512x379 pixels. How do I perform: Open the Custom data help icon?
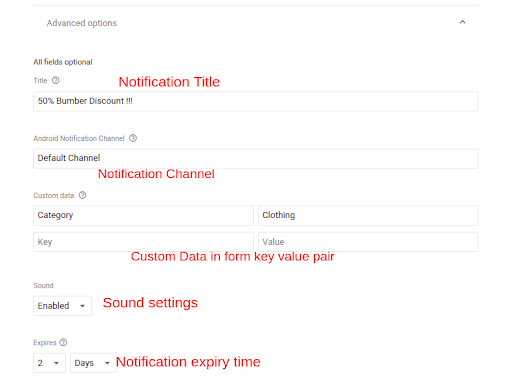click(82, 195)
